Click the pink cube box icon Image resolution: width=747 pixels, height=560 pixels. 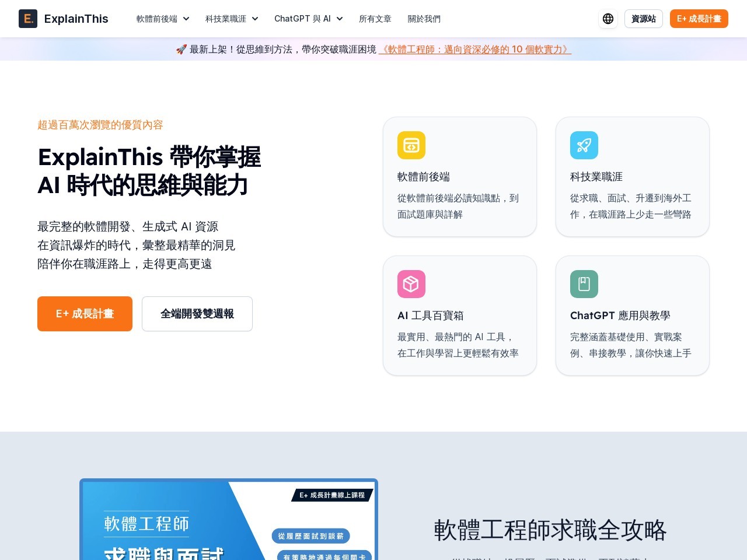click(x=411, y=284)
